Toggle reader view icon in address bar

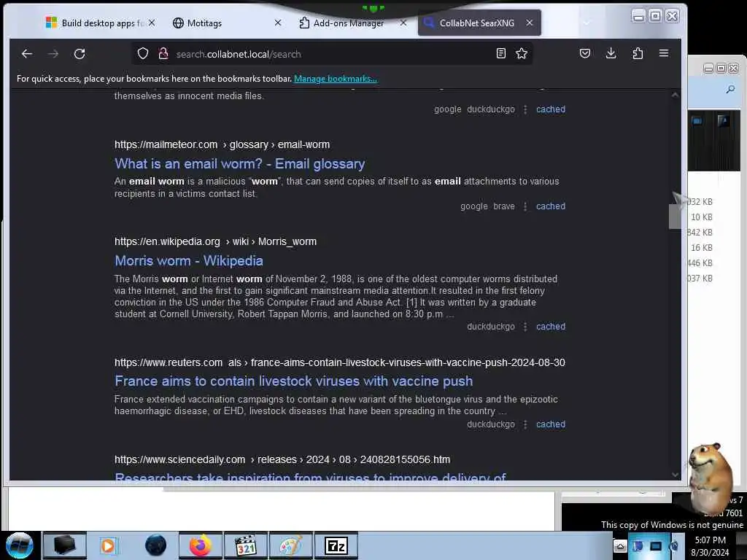tap(500, 53)
